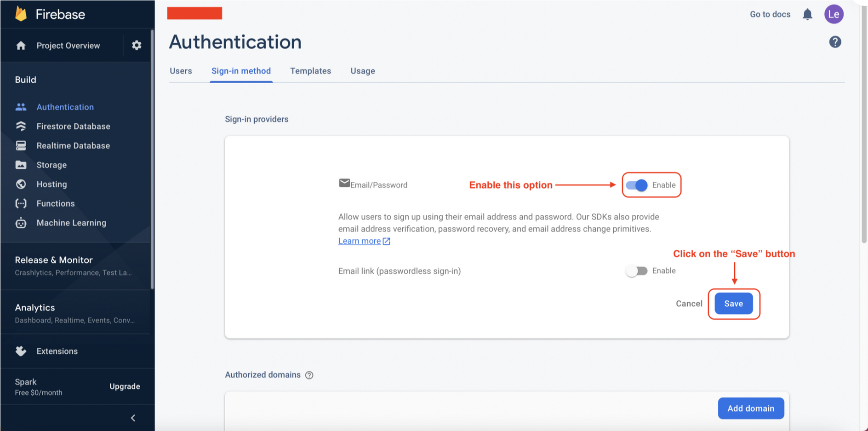Click the Functions brackets icon
This screenshot has height=431, width=868.
tap(21, 203)
